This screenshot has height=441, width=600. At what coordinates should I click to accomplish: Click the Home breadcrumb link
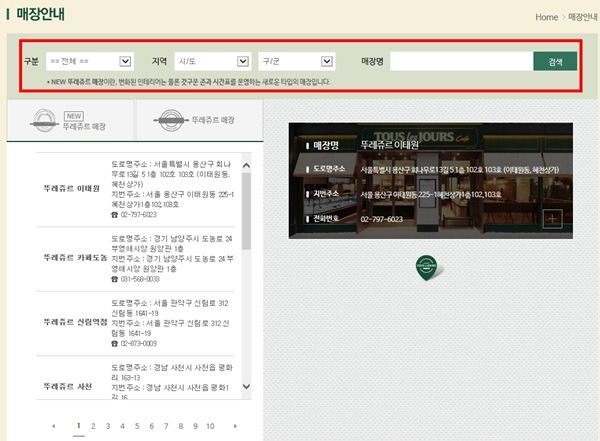pos(546,17)
